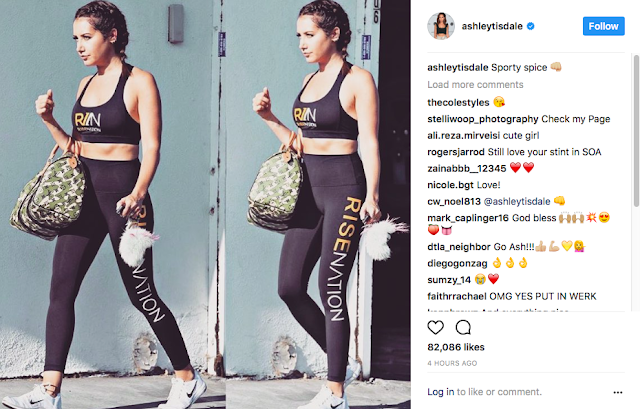Click the blue verified badge

531,26
